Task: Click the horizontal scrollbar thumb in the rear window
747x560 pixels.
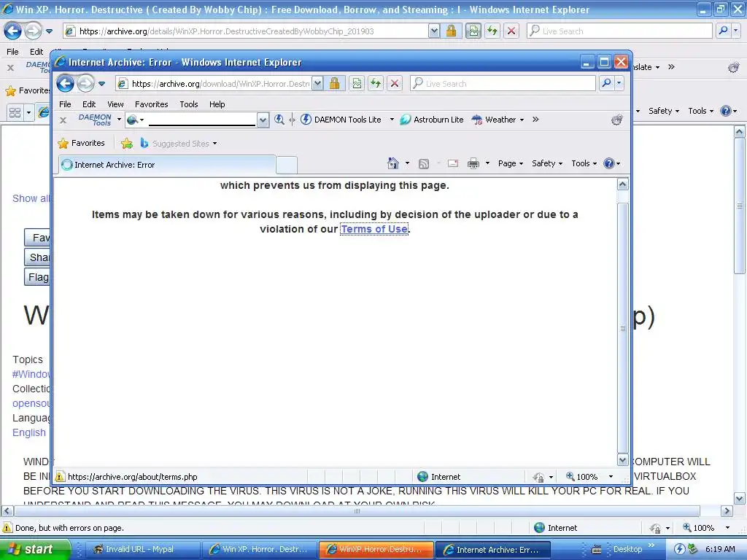Action: (x=357, y=511)
